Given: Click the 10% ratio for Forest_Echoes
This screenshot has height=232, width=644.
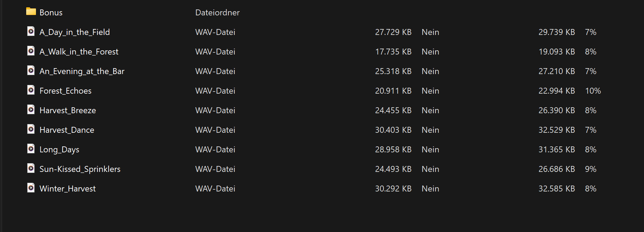Looking at the screenshot, I should [x=593, y=91].
